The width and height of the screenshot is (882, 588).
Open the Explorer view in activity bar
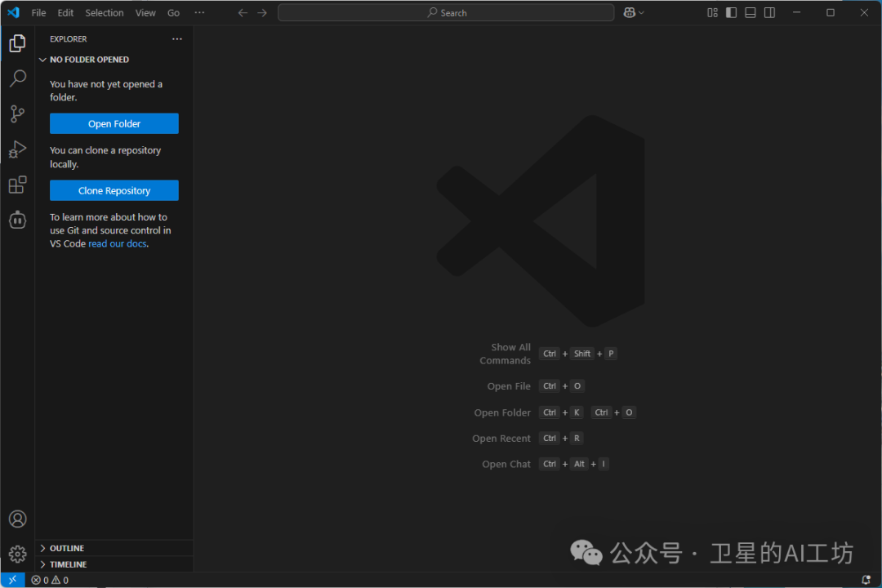click(17, 43)
